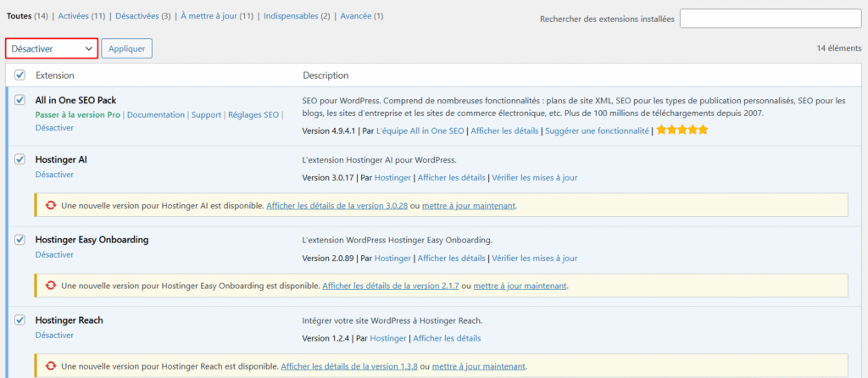This screenshot has width=868, height=378.
Task: Click the Version 4.9.4.1 text
Action: tap(328, 131)
